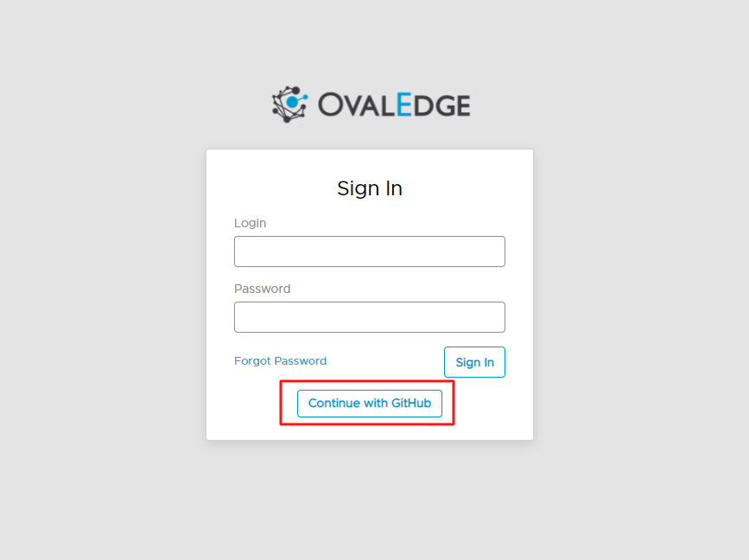749x560 pixels.
Task: Select the word GitHub on the button
Action: pos(411,404)
